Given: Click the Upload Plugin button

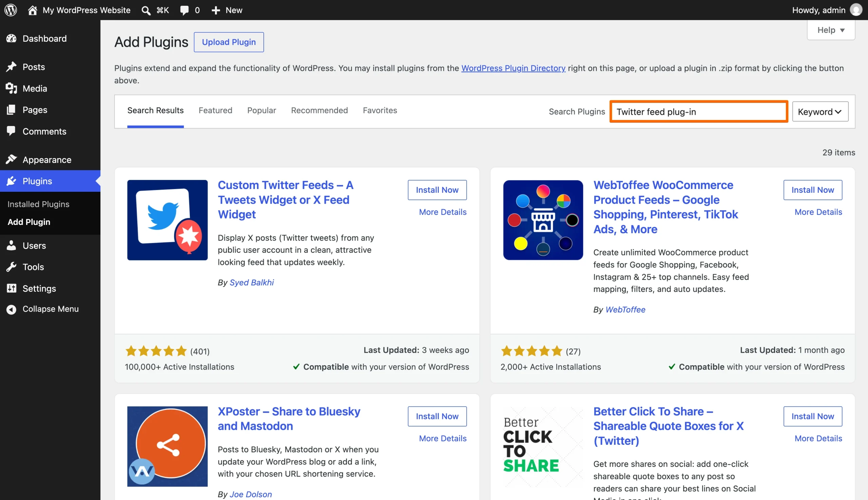Looking at the screenshot, I should tap(229, 42).
